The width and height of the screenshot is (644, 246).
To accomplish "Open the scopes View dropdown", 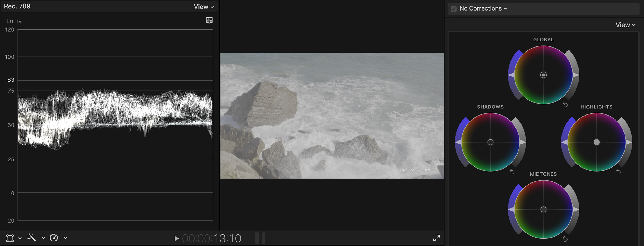I will pos(204,7).
